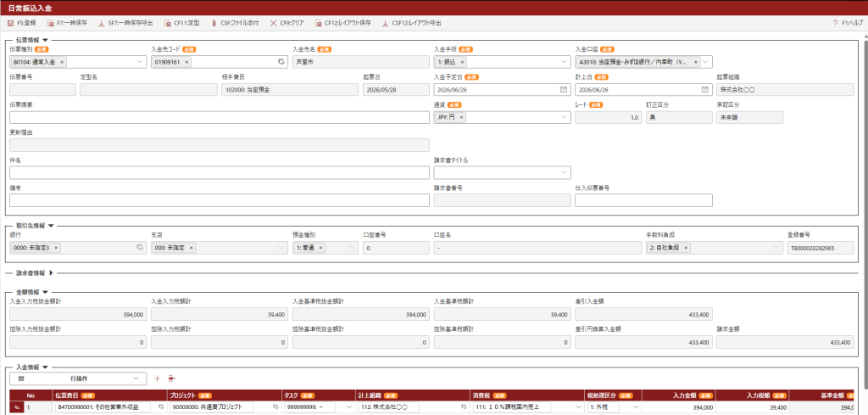Image resolution: width=868 pixels, height=415 pixels.
Task: Click F7:一時保存 temporary save button
Action: (x=67, y=23)
